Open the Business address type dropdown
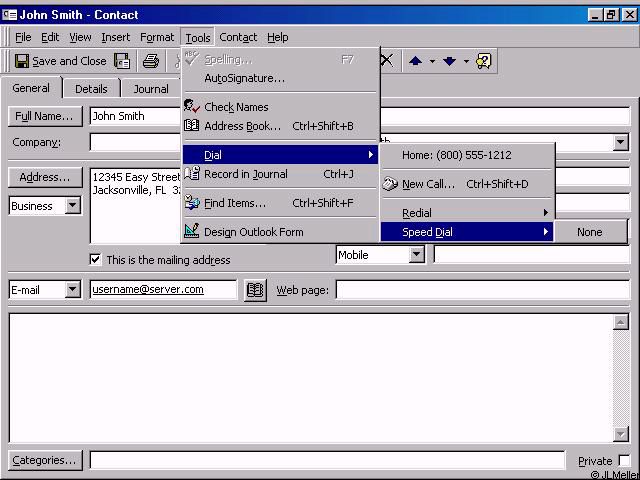Viewport: 640px width, 480px height. [72, 205]
